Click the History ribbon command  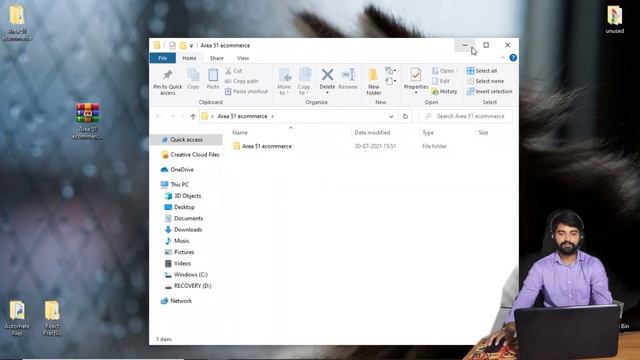[444, 91]
